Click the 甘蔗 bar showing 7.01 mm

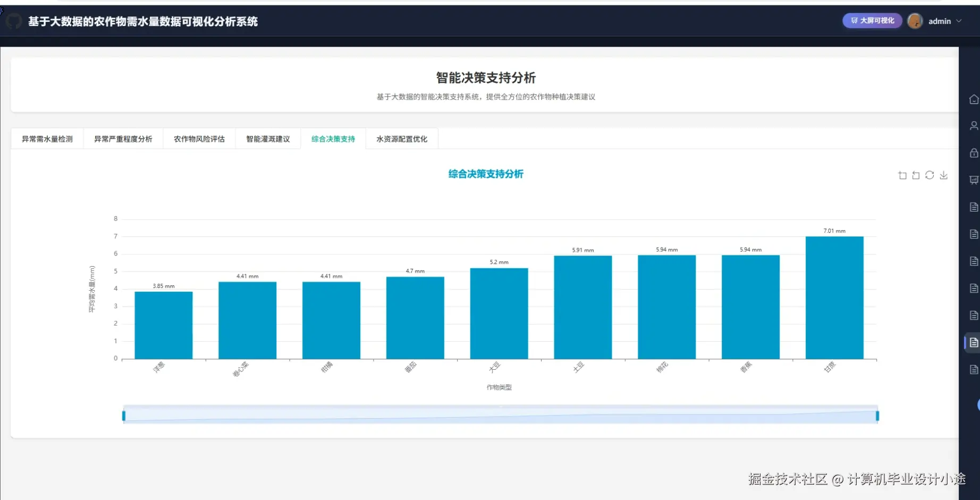click(834, 298)
